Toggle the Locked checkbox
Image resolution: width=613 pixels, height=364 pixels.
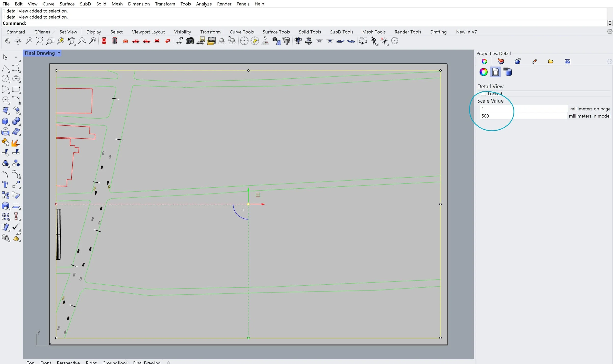[x=483, y=94]
